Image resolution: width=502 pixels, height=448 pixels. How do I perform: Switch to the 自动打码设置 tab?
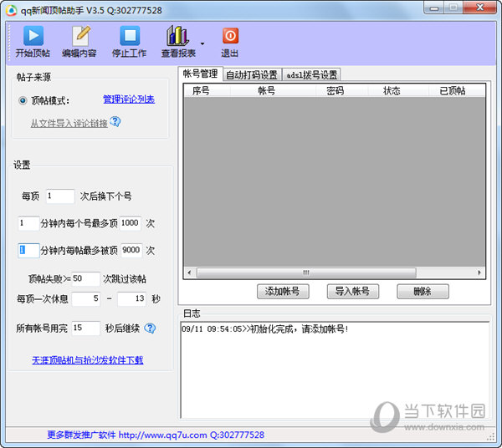pos(252,75)
